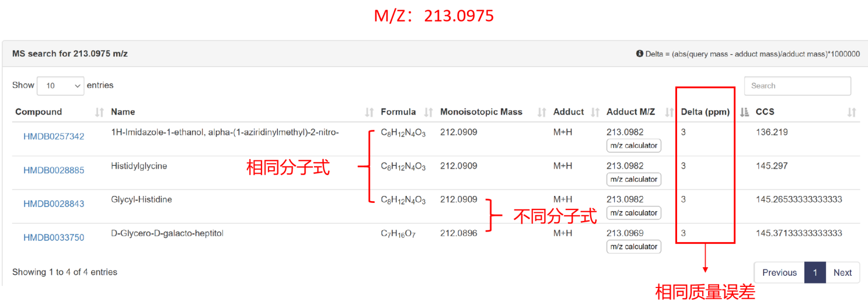Image resolution: width=868 pixels, height=305 pixels.
Task: Go to Next results page
Action: (x=842, y=272)
